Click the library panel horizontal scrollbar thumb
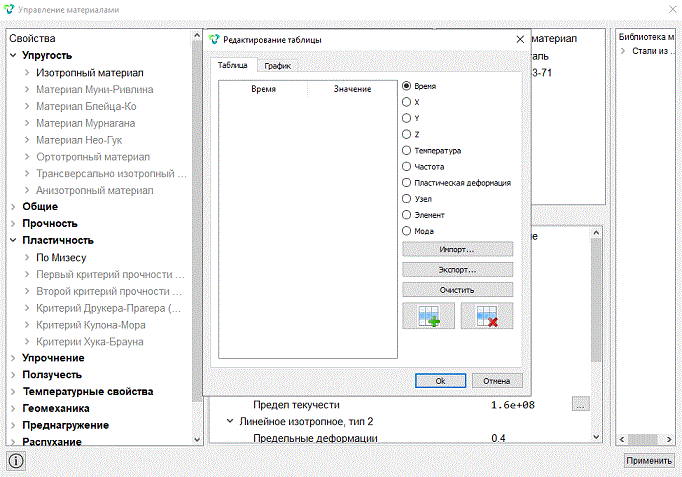The image size is (682, 477). coord(643,439)
